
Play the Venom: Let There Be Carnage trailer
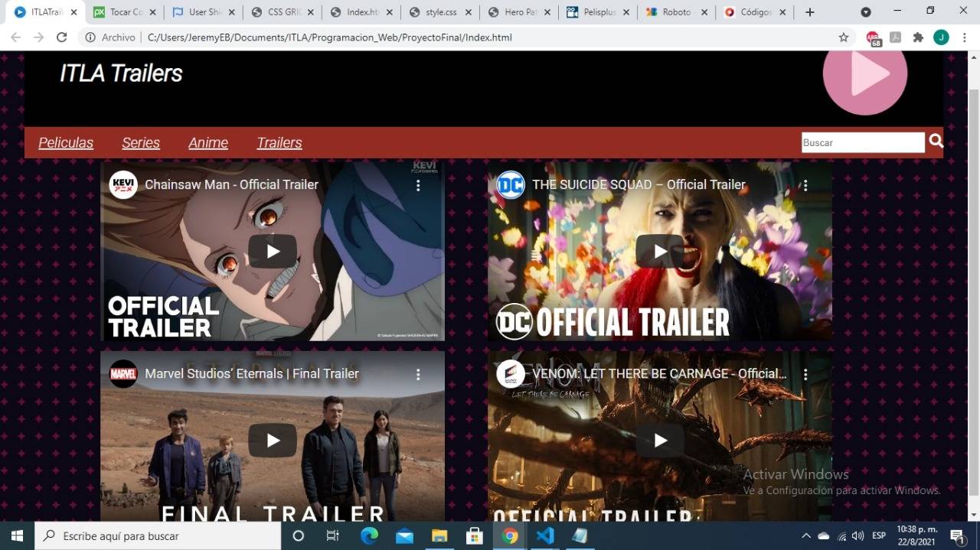tap(660, 441)
